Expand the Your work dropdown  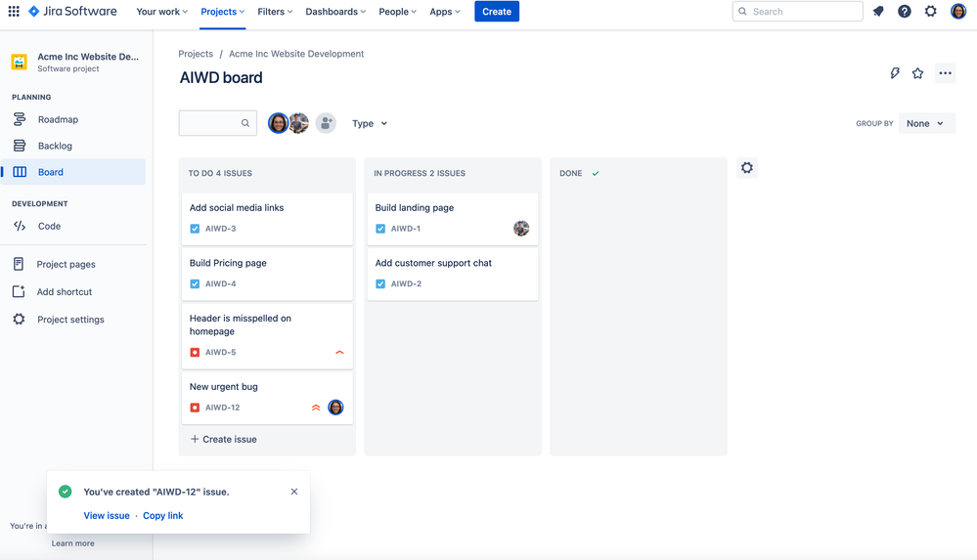click(162, 11)
